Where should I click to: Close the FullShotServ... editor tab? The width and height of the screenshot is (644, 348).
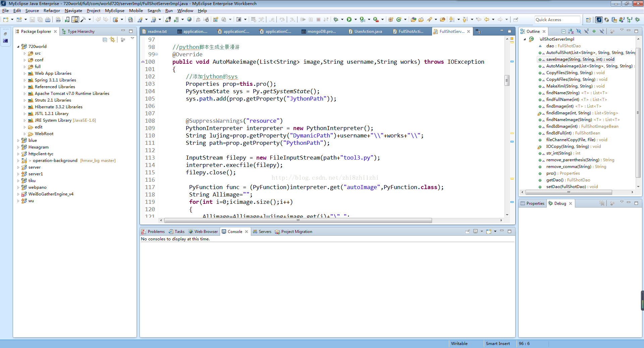pyautogui.click(x=469, y=32)
